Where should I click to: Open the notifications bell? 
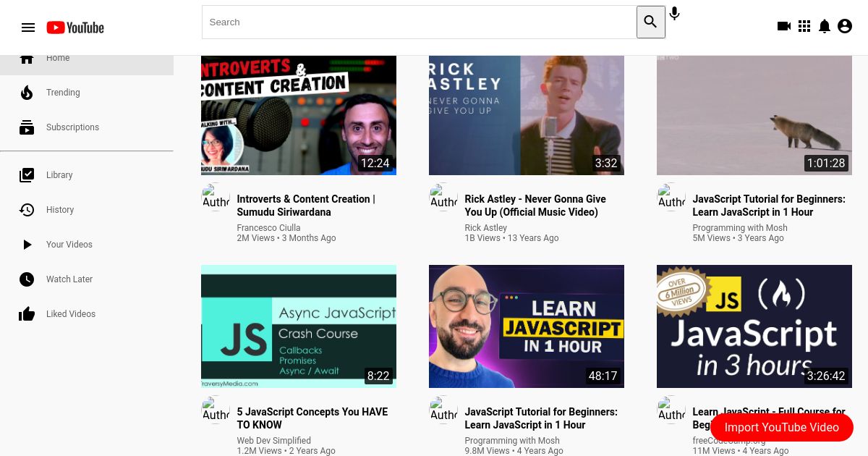point(824,27)
